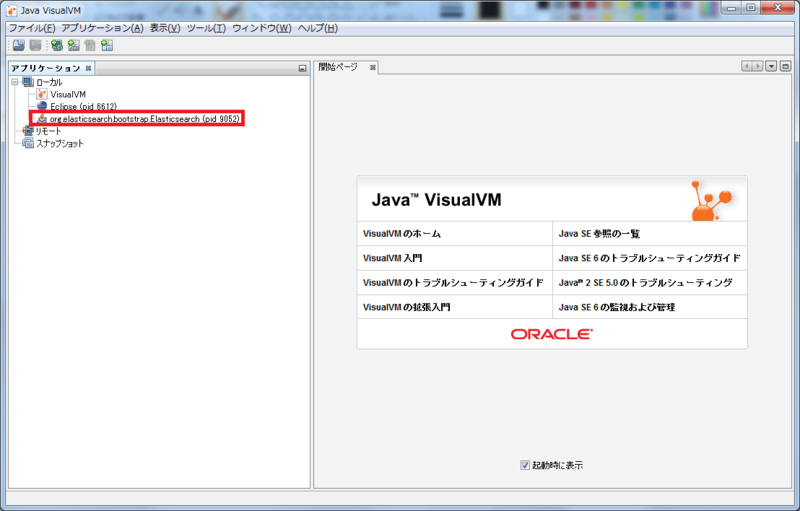Minimize the アプリケーション panel with its corner button
Image resolution: width=800 pixels, height=511 pixels.
pos(302,68)
